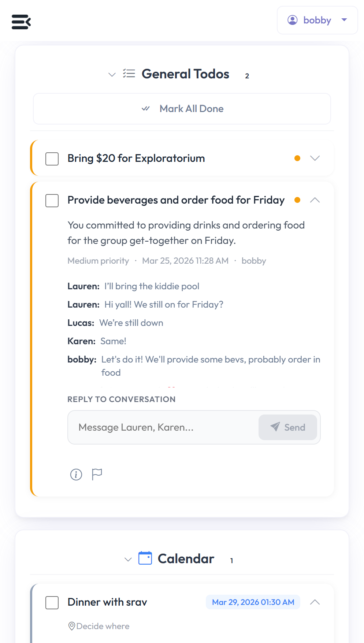The image size is (364, 643).
Task: Open the bobby account dropdown
Action: (344, 20)
